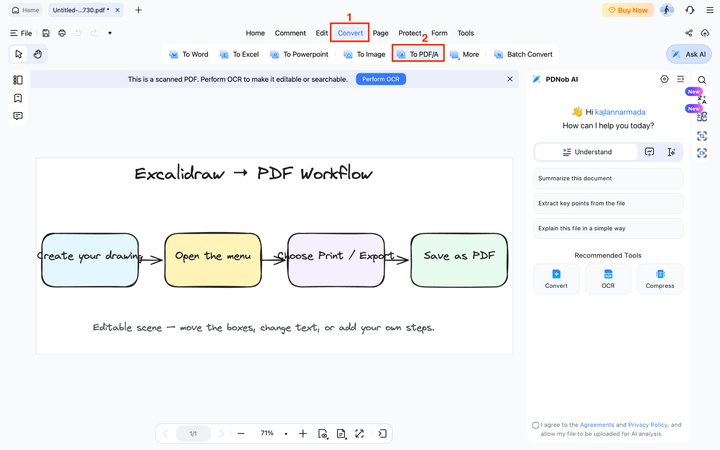Screen dimensions: 720x450
Task: Switch to the AI chat mode icon
Action: 649,152
